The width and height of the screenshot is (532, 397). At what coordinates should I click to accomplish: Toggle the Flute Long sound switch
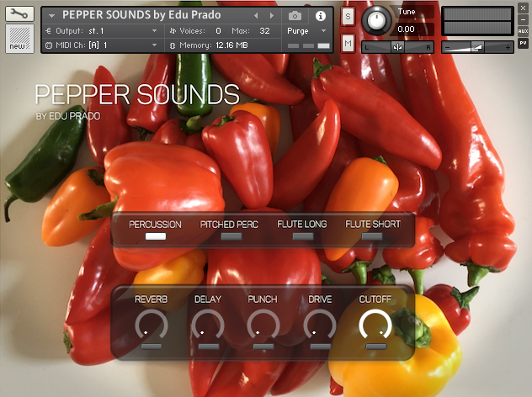click(x=302, y=237)
